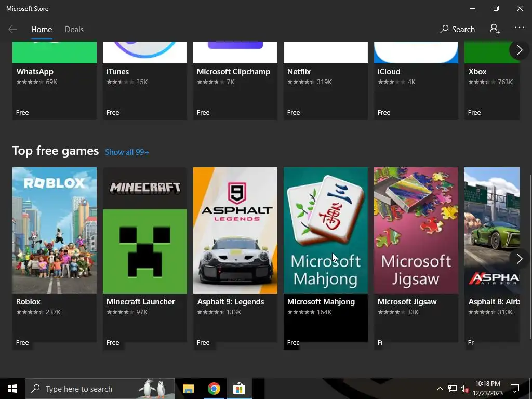Select the iTunes app title
The image size is (532, 399).
coord(118,72)
